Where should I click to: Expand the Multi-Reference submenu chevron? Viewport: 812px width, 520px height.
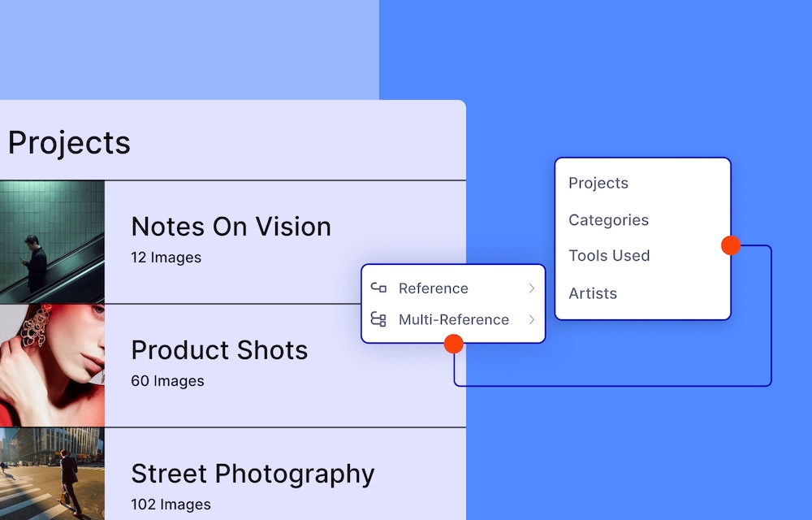pos(531,319)
